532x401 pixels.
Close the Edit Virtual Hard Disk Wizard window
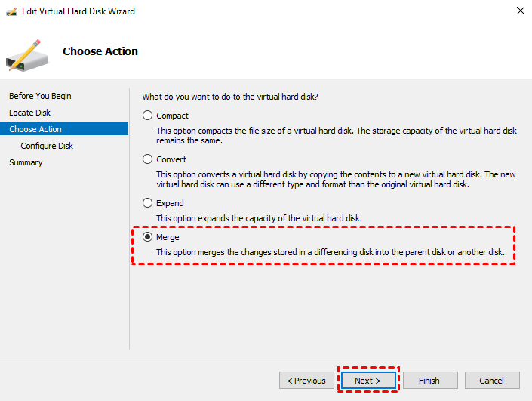[x=520, y=11]
